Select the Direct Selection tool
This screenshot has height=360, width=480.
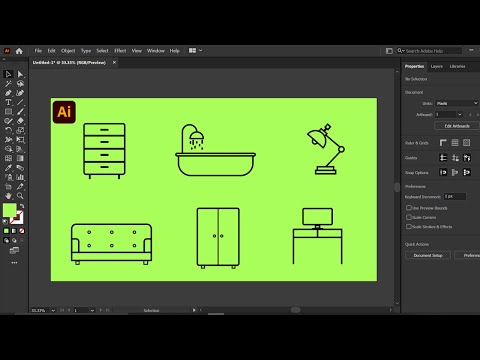click(20, 74)
